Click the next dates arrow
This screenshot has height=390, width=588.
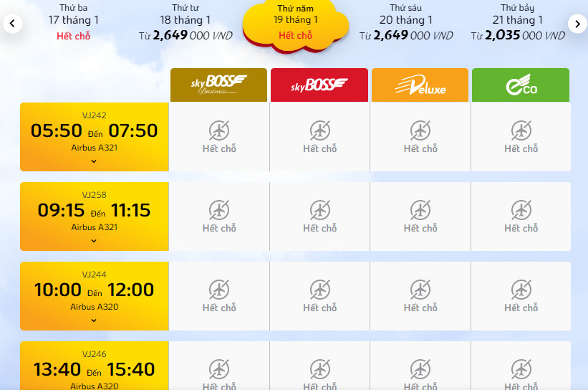[577, 24]
